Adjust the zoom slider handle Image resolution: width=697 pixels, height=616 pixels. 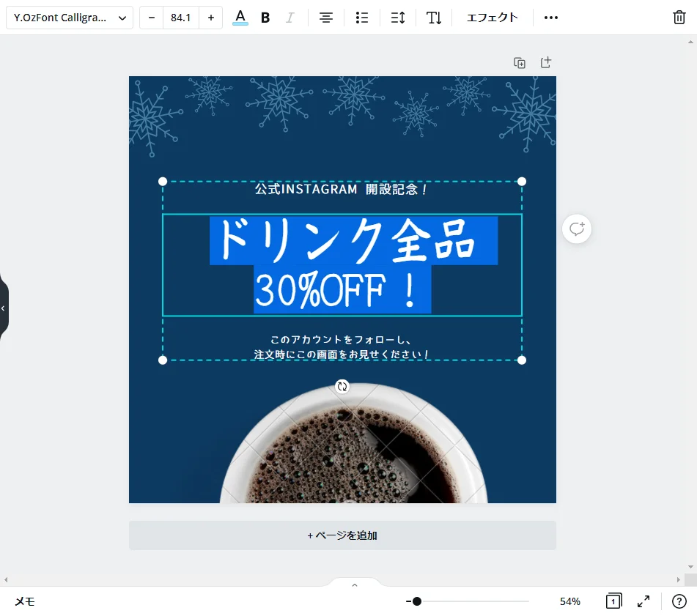click(416, 601)
